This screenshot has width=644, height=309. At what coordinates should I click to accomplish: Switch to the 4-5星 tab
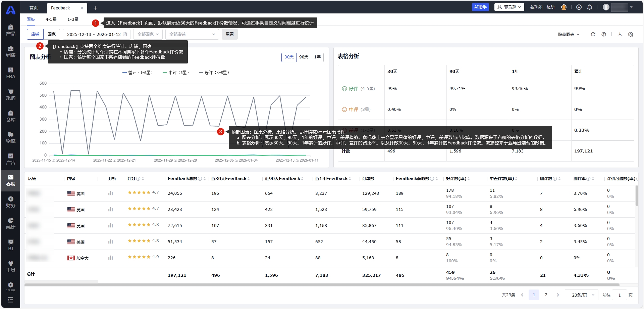(51, 19)
